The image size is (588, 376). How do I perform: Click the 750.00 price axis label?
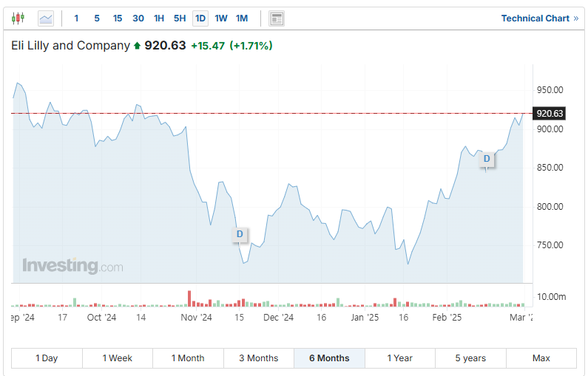pos(550,245)
